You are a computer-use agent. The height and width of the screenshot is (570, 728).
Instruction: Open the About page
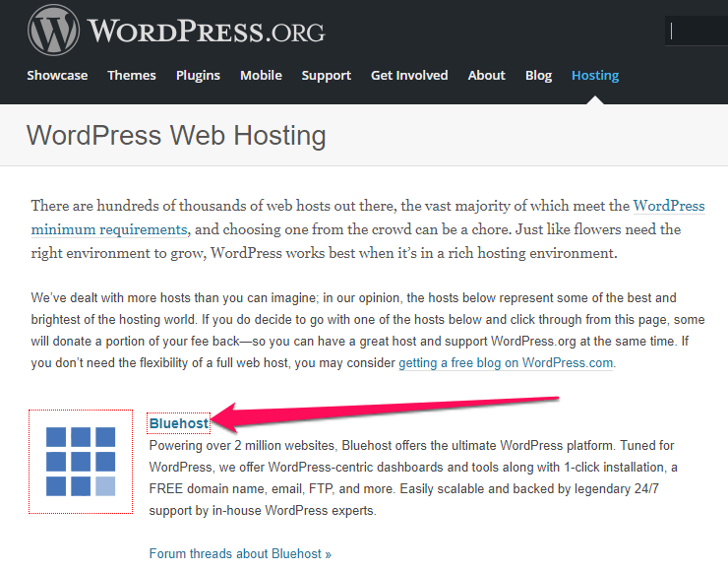(486, 75)
